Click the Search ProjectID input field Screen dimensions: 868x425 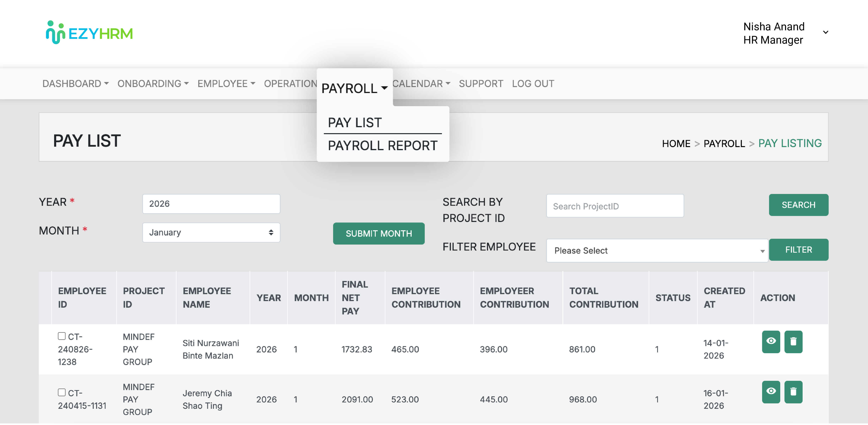click(615, 206)
